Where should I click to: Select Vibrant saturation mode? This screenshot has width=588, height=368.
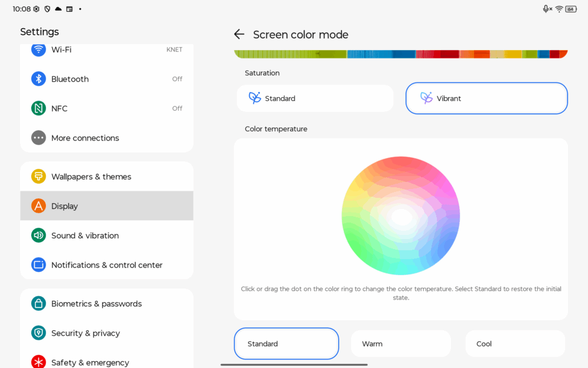pos(486,98)
